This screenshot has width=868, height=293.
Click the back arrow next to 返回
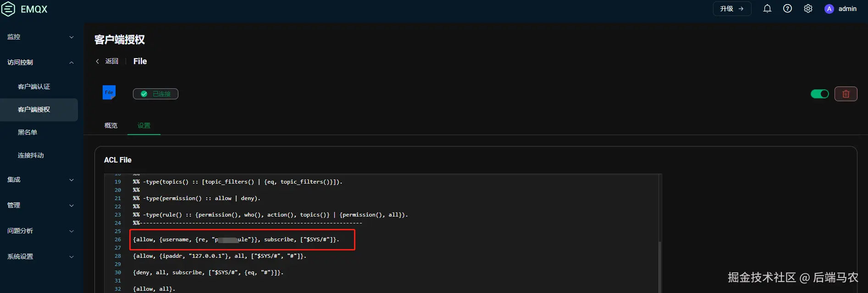tap(97, 61)
